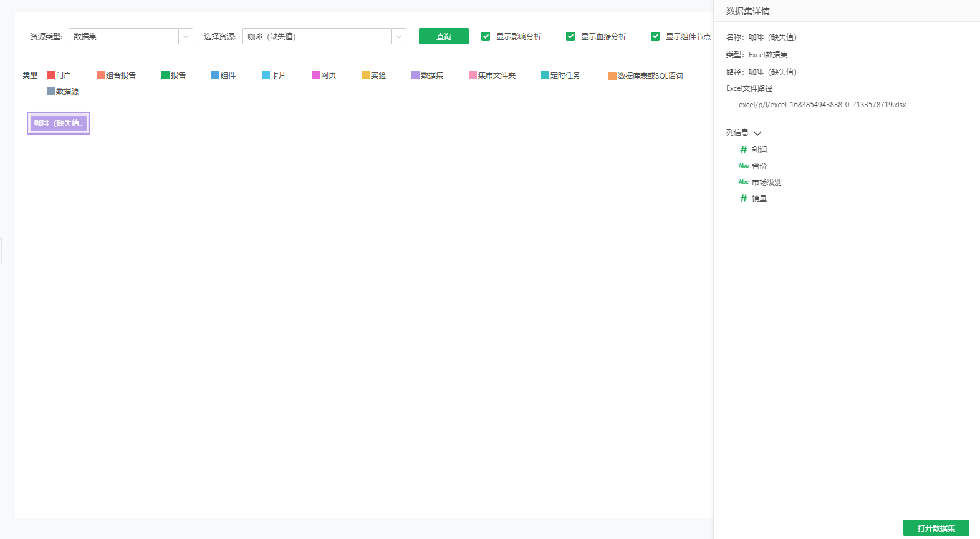Image resolution: width=980 pixels, height=539 pixels.
Task: Expand the collapsed left sidebar handle
Action: (1, 250)
